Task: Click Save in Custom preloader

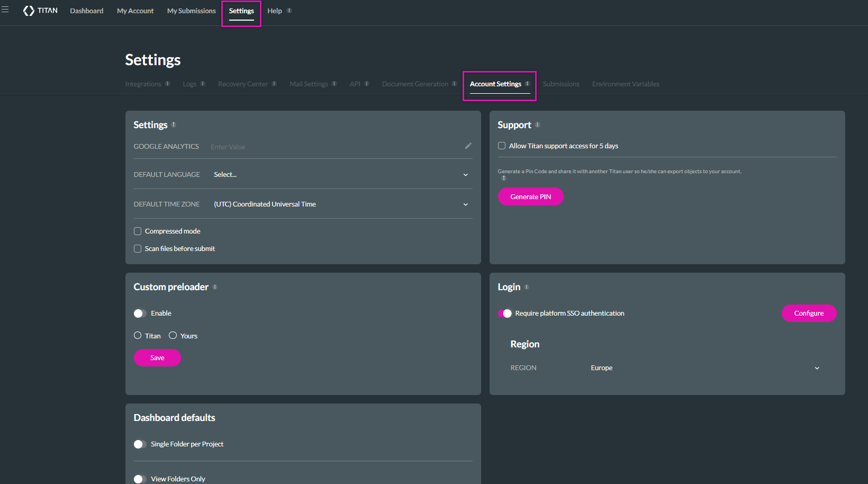Action: (157, 357)
